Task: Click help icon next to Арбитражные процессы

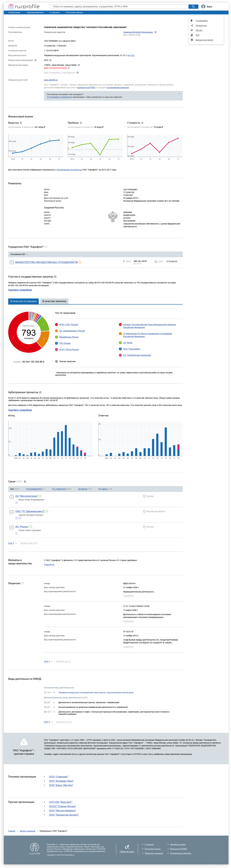Action: coord(40,392)
